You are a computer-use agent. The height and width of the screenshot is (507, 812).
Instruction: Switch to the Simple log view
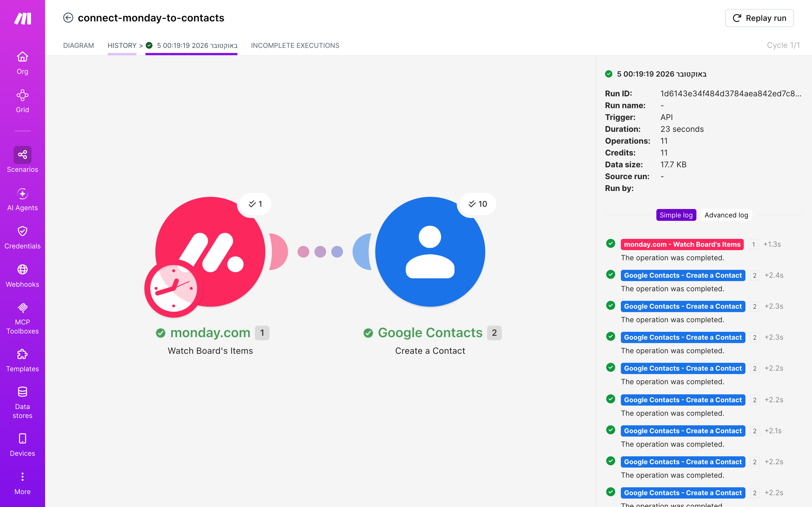[x=676, y=215]
